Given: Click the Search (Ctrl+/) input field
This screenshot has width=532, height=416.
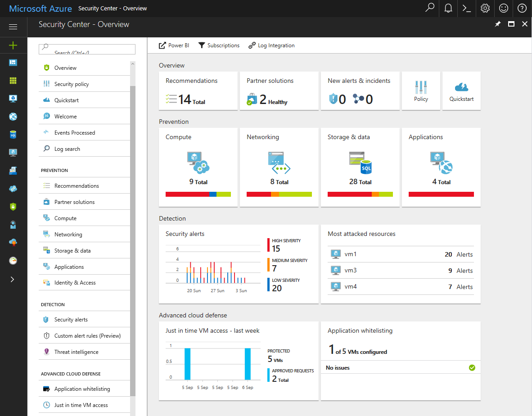Looking at the screenshot, I should click(x=87, y=49).
